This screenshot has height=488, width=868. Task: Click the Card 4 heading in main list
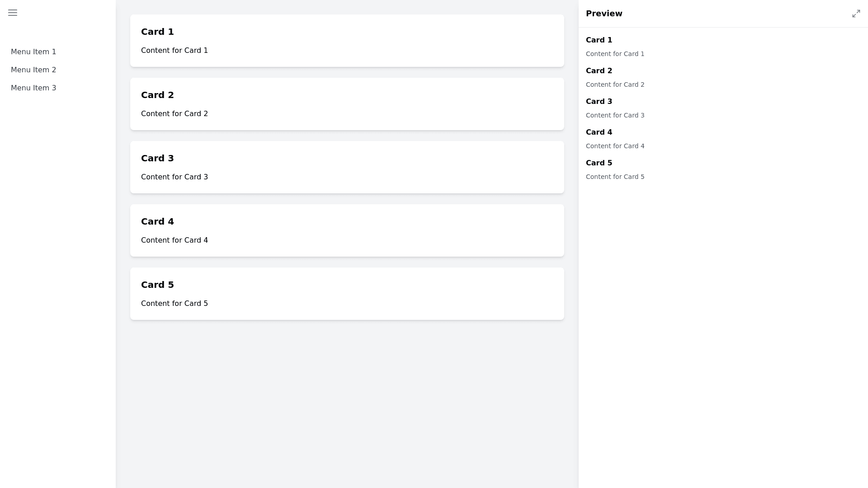coord(157,222)
